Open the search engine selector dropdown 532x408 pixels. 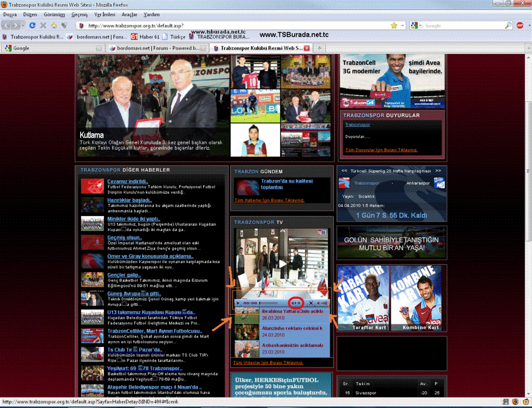[x=421, y=25]
